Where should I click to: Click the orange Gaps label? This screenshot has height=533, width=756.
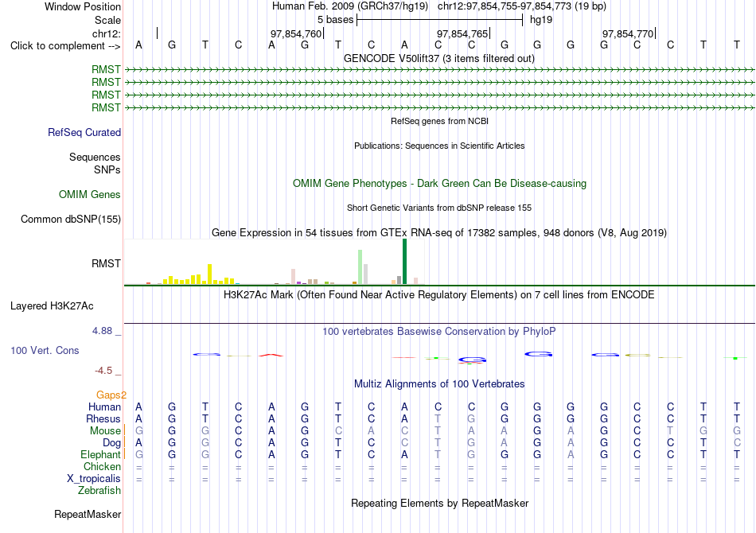click(111, 395)
